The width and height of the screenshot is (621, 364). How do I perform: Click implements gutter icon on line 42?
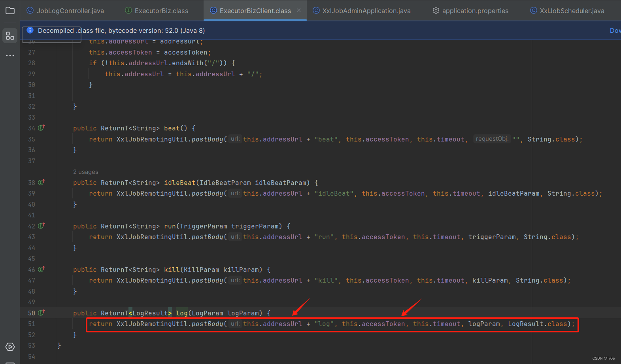[42, 226]
